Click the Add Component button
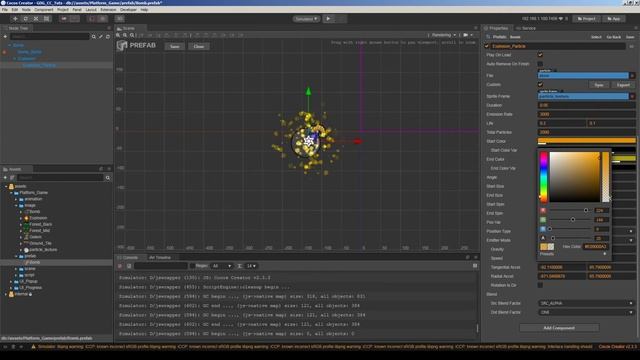 tap(559, 328)
